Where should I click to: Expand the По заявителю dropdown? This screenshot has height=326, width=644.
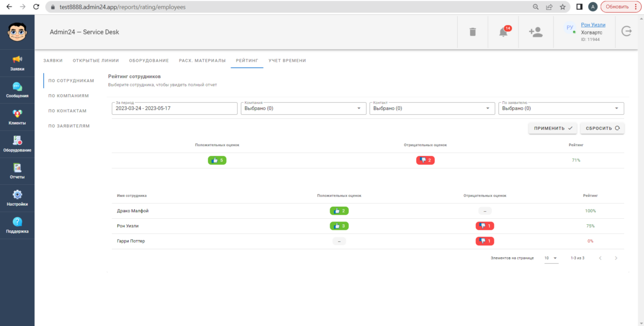click(x=561, y=108)
